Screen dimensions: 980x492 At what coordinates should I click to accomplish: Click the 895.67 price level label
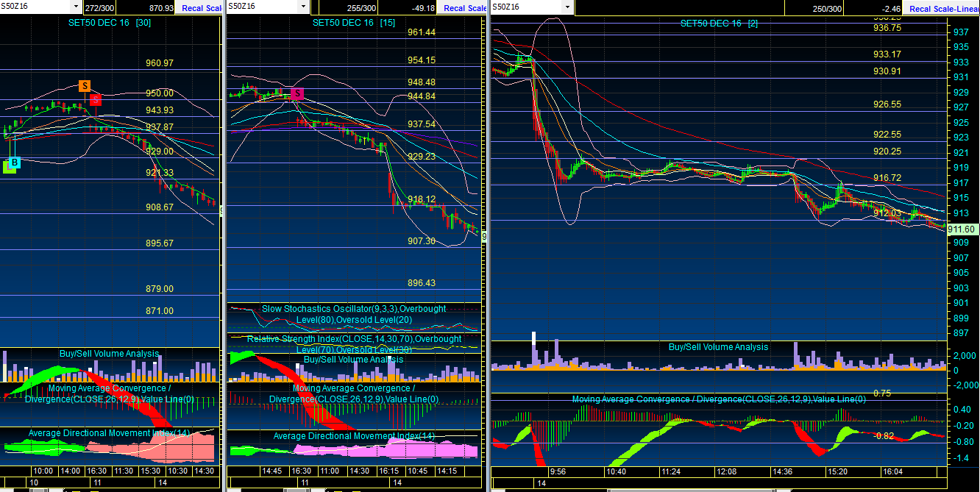point(160,243)
